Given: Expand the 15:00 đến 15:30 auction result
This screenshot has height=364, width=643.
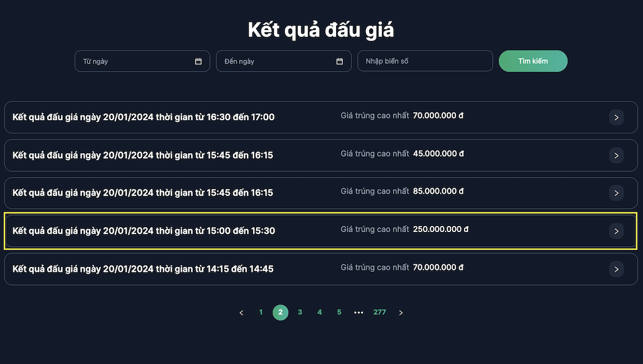Looking at the screenshot, I should [x=144, y=231].
